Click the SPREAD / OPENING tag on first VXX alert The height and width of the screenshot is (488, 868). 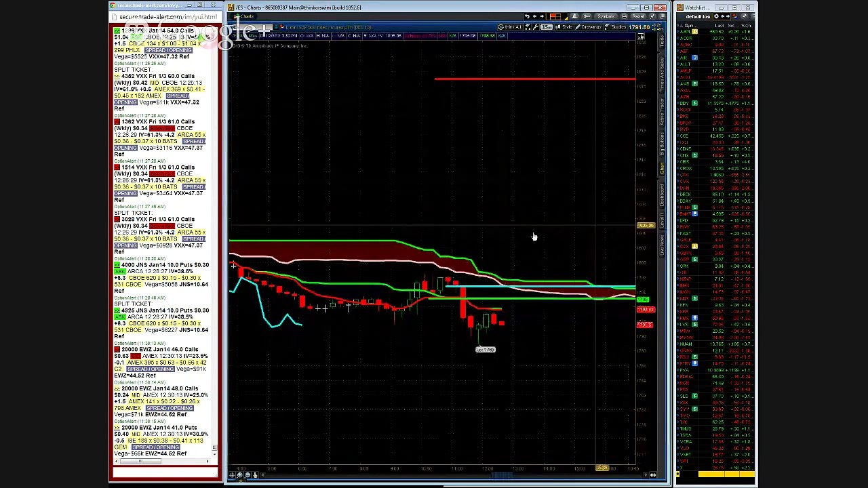point(167,50)
